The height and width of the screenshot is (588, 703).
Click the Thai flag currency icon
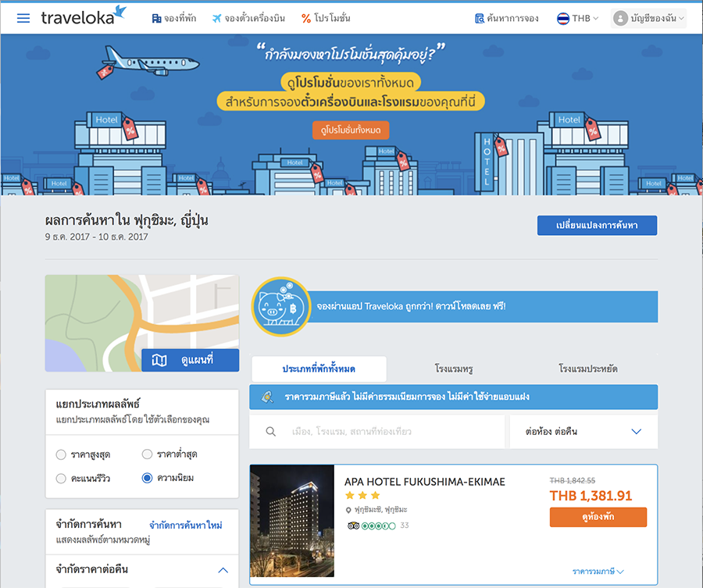coord(562,19)
